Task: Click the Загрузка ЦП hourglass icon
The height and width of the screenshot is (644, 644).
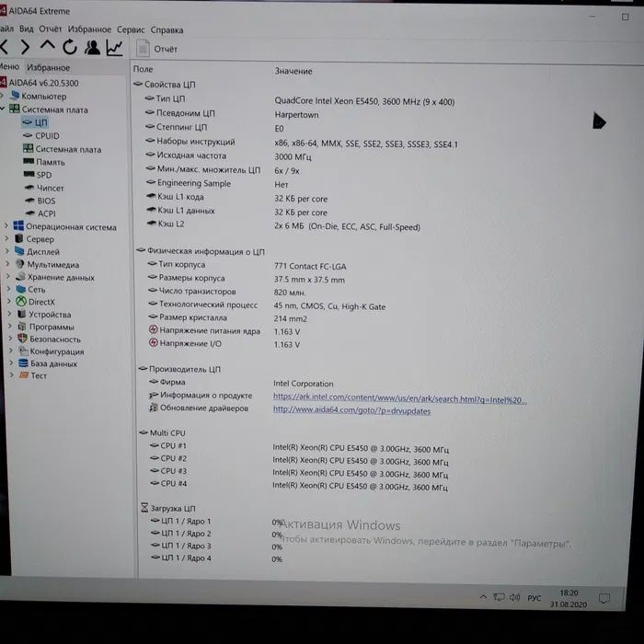Action: click(144, 508)
